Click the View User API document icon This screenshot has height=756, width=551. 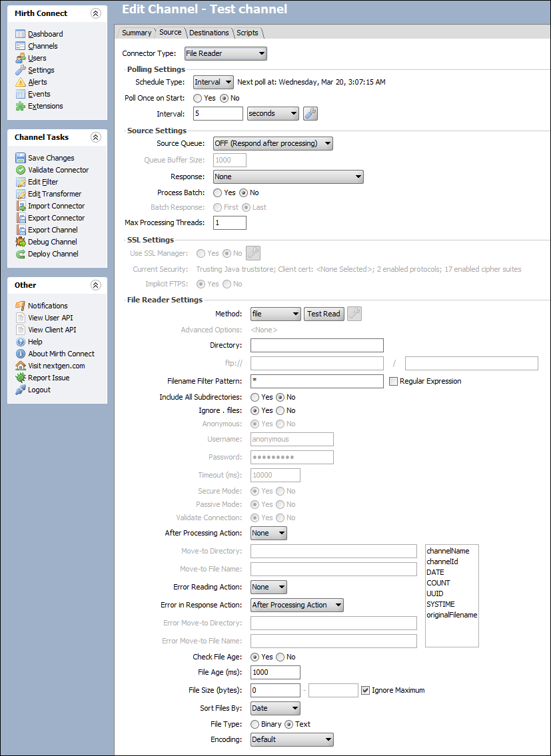[20, 318]
